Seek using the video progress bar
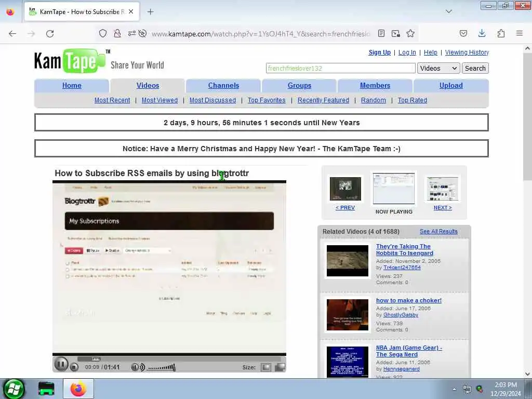This screenshot has height=399, width=532. [179, 359]
